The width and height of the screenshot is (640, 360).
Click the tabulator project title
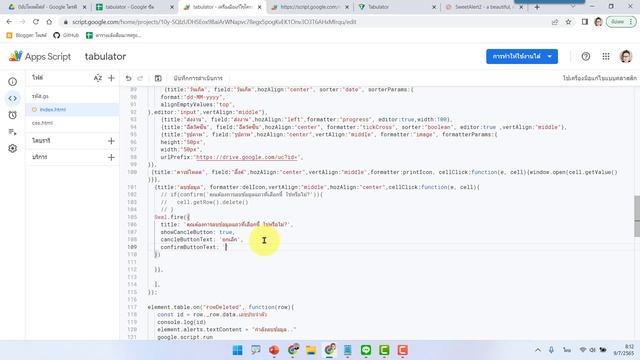(x=105, y=56)
